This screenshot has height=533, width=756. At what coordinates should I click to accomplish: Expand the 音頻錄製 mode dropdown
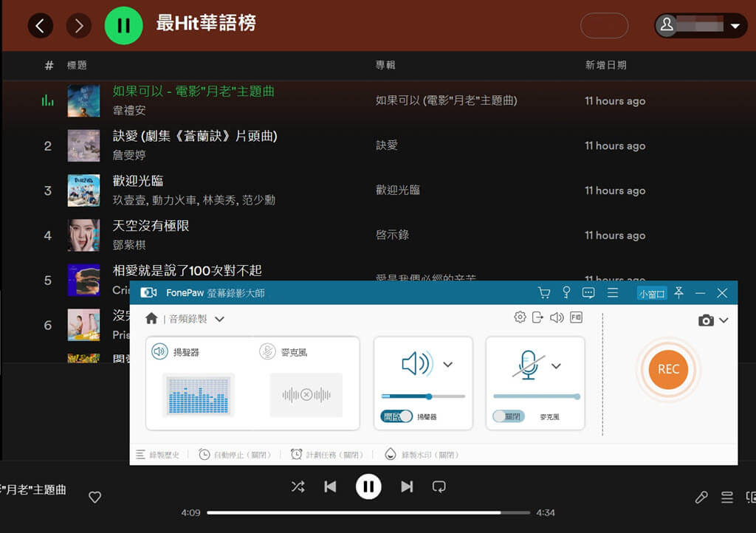(219, 319)
